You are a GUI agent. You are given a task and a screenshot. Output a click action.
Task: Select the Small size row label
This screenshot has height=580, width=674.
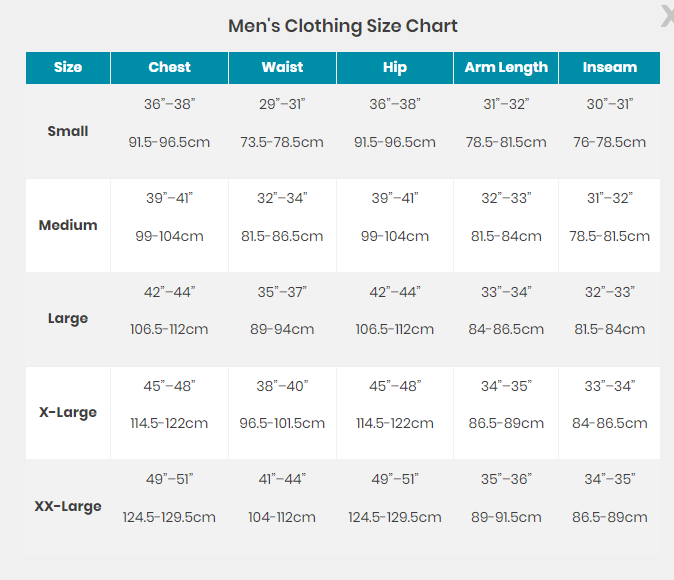[x=68, y=131]
